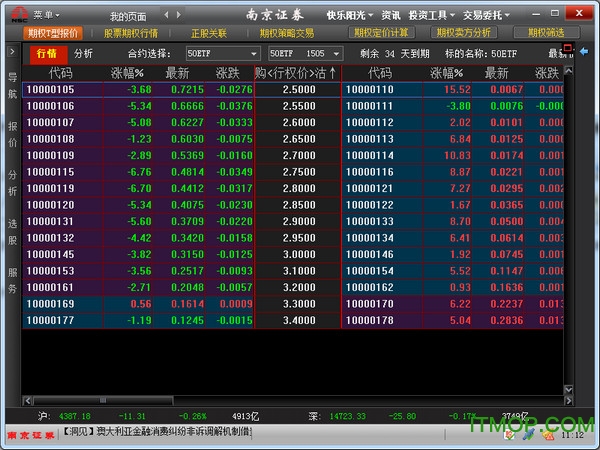Screen dimensions: 600x450
Task: Sort by right 代码 column header
Action: pyautogui.click(x=380, y=73)
